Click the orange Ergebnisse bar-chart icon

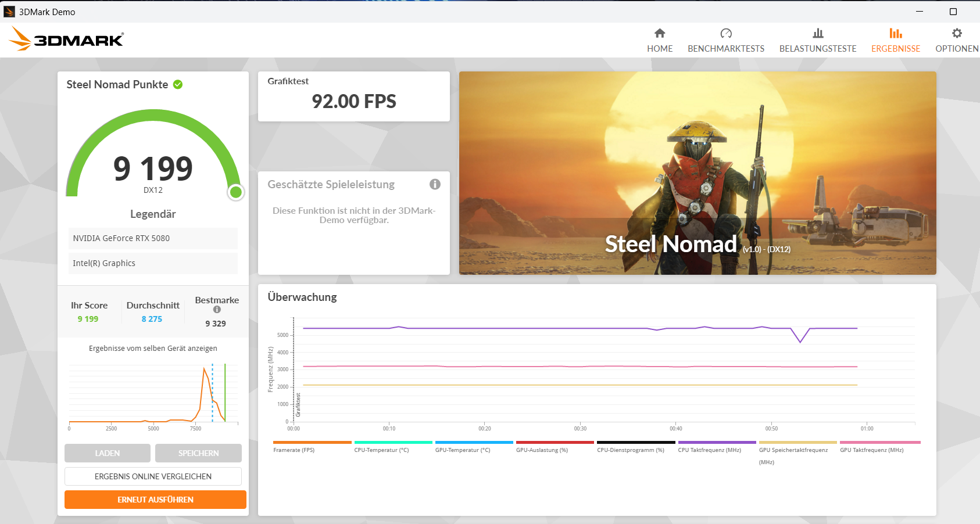896,33
